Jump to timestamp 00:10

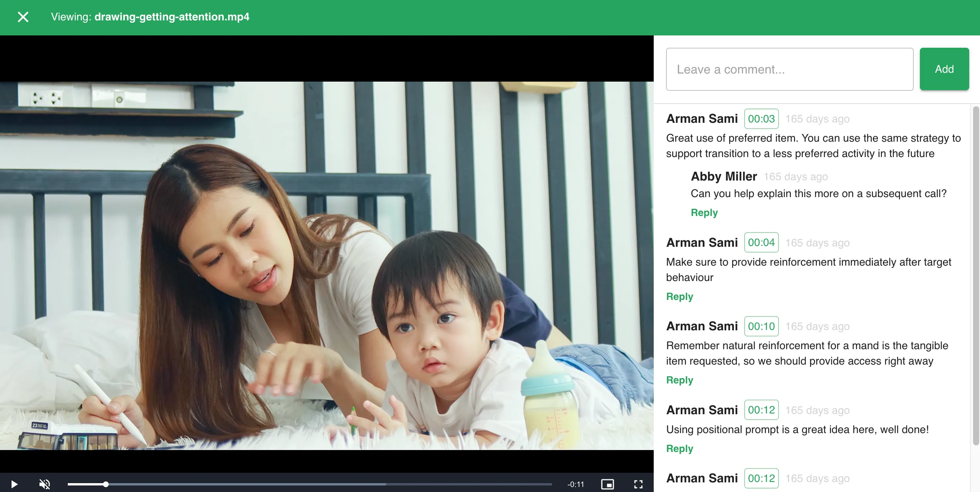point(761,326)
